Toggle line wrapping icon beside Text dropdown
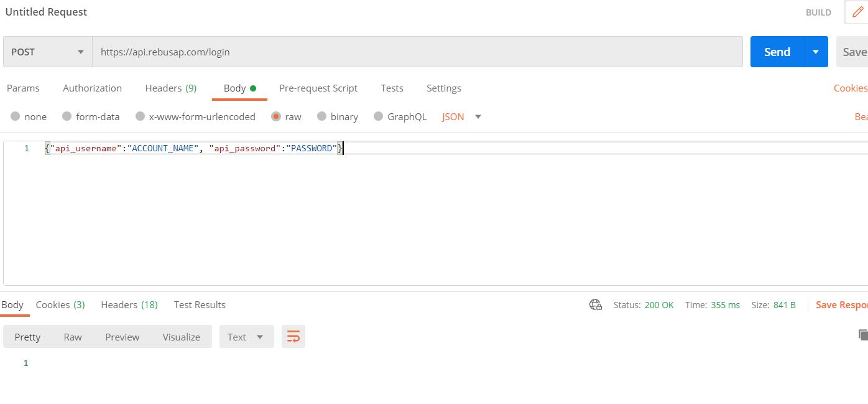This screenshot has width=868, height=404. (293, 336)
